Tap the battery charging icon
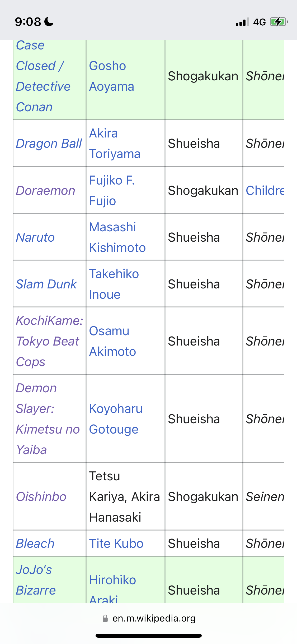Screen dimensions: 297x644 (279, 22)
